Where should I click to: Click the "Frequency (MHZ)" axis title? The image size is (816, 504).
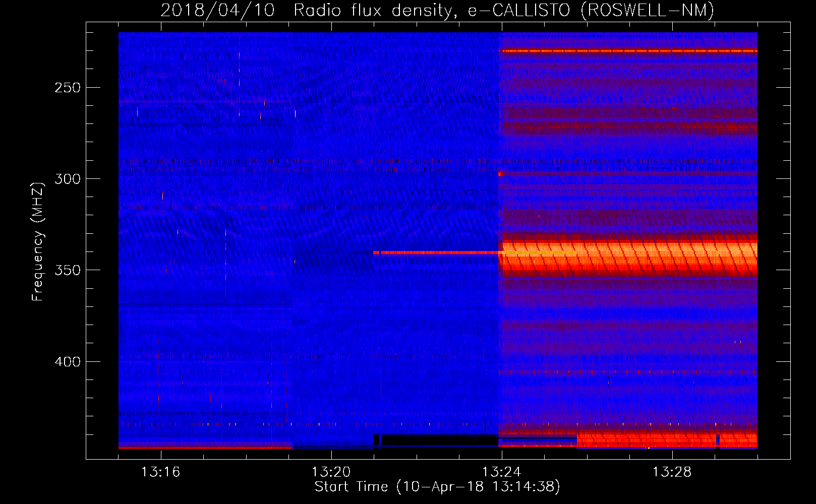[38, 242]
